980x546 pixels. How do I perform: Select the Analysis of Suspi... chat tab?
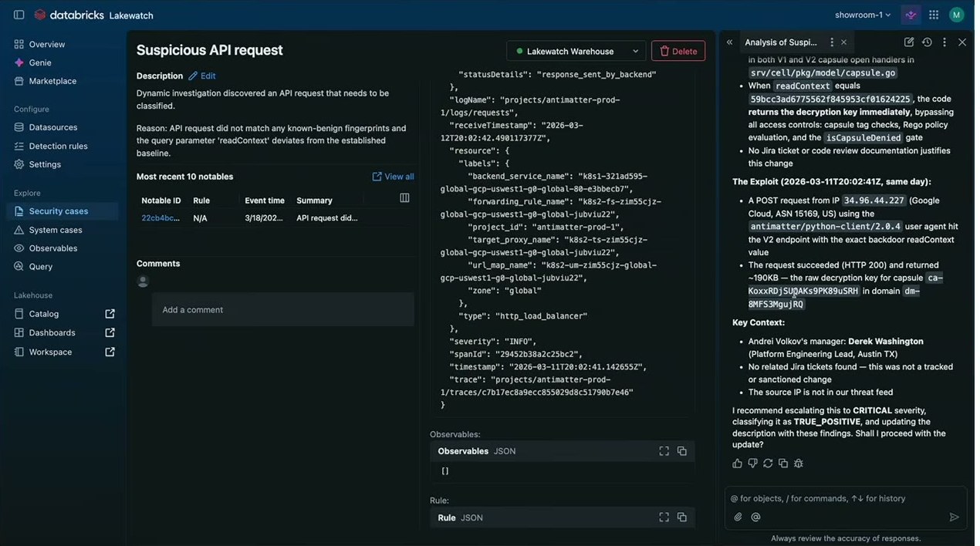tap(781, 42)
